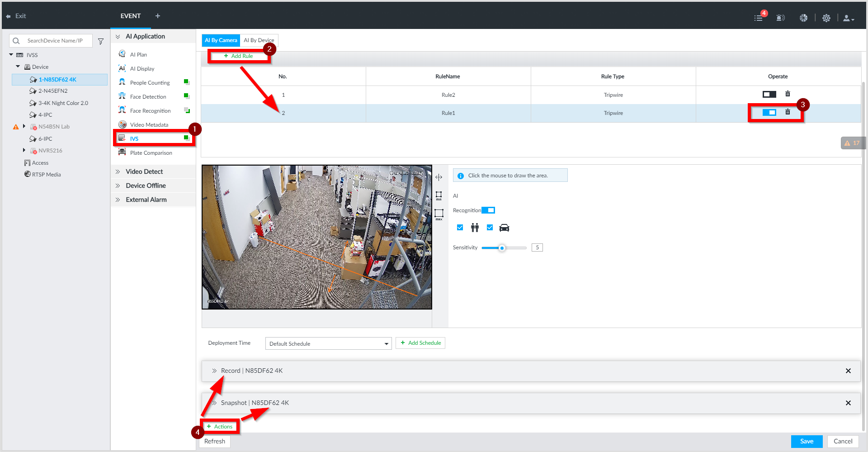
Task: Click the Actions button
Action: click(220, 427)
